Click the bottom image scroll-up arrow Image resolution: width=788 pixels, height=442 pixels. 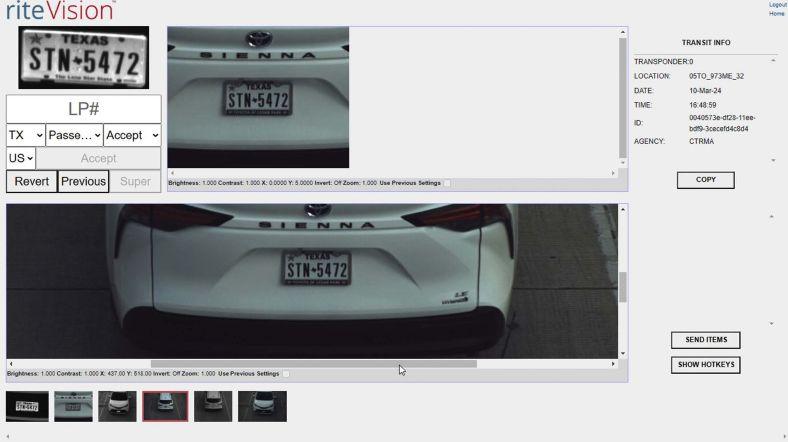[x=623, y=209]
